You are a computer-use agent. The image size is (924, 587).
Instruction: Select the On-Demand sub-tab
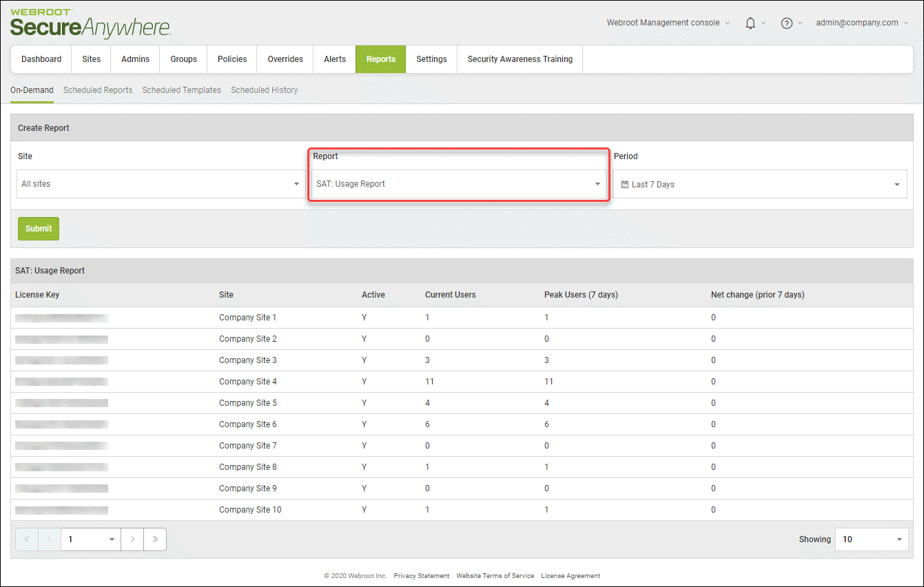(32, 90)
